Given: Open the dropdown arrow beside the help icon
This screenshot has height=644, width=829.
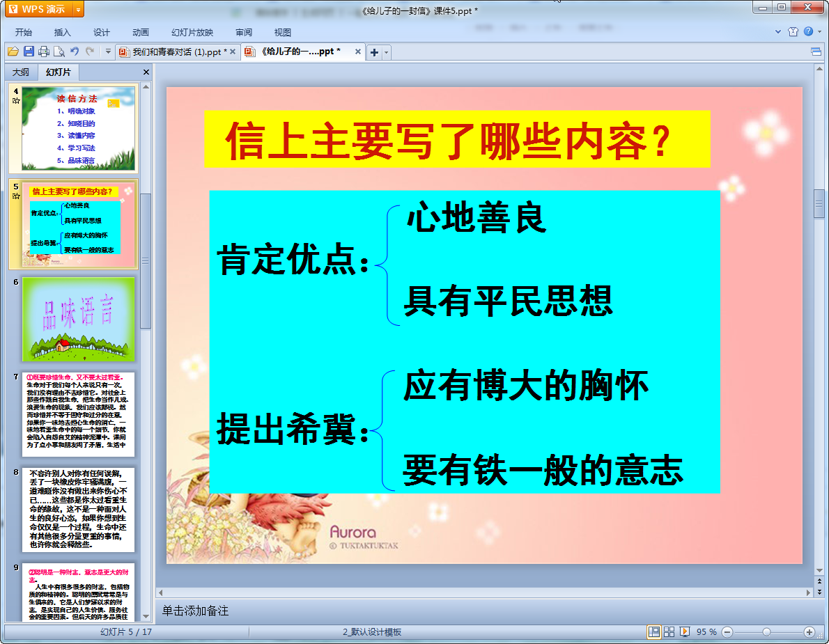Looking at the screenshot, I should [x=819, y=32].
